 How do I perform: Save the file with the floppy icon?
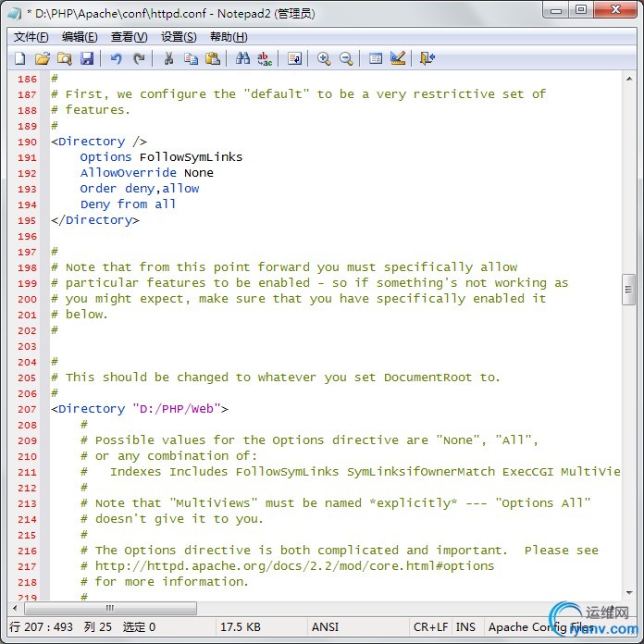tap(87, 58)
